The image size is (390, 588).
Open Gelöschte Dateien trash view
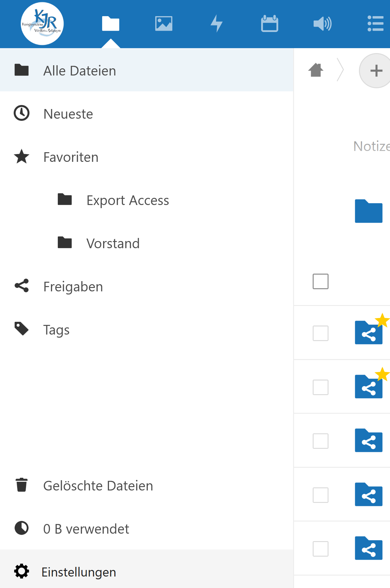click(x=98, y=486)
